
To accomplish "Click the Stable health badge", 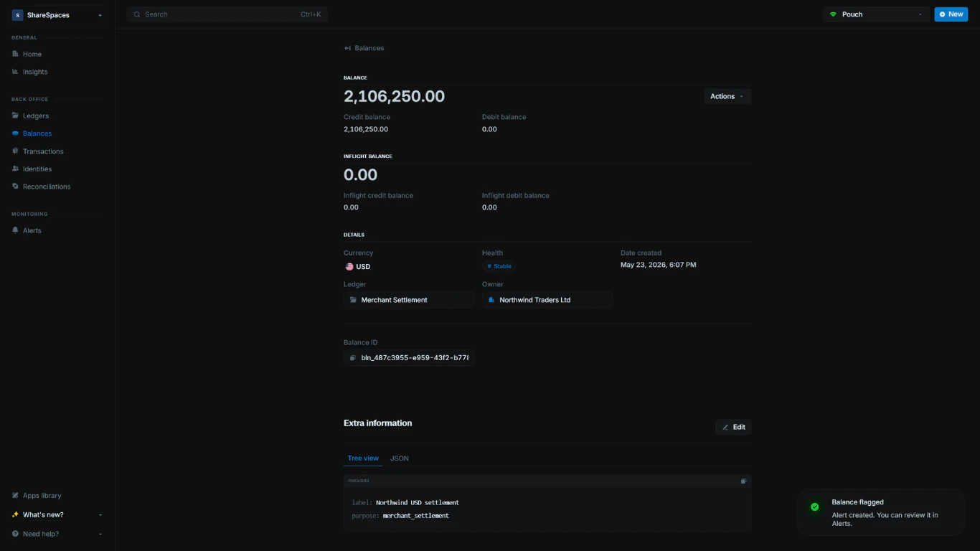I will pos(499,266).
